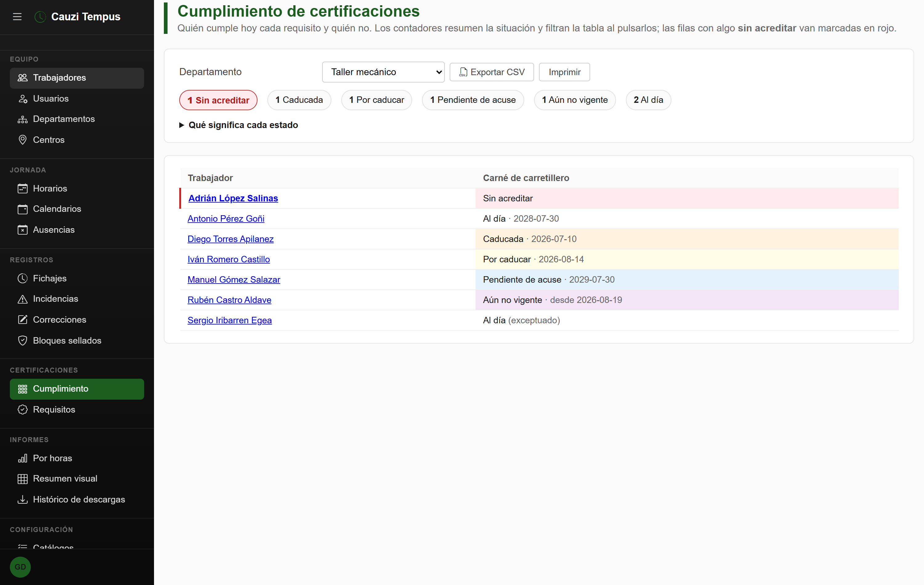Open Antonio Pérez Goñi worker link
Image resolution: width=924 pixels, height=585 pixels.
coord(226,219)
